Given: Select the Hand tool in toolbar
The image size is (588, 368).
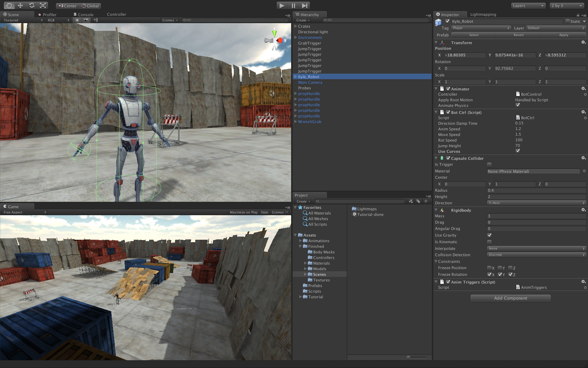Looking at the screenshot, I should coord(9,5).
